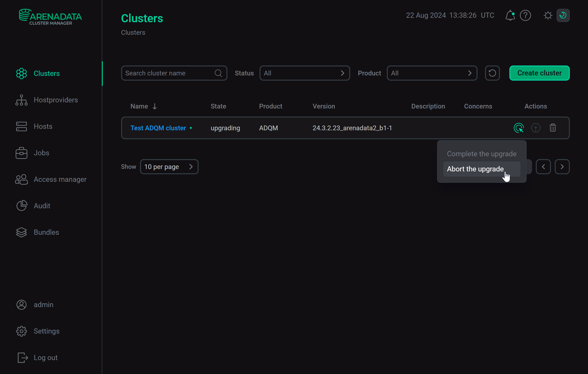Open the Test ADQM cluster link
The image size is (588, 374).
coord(158,128)
